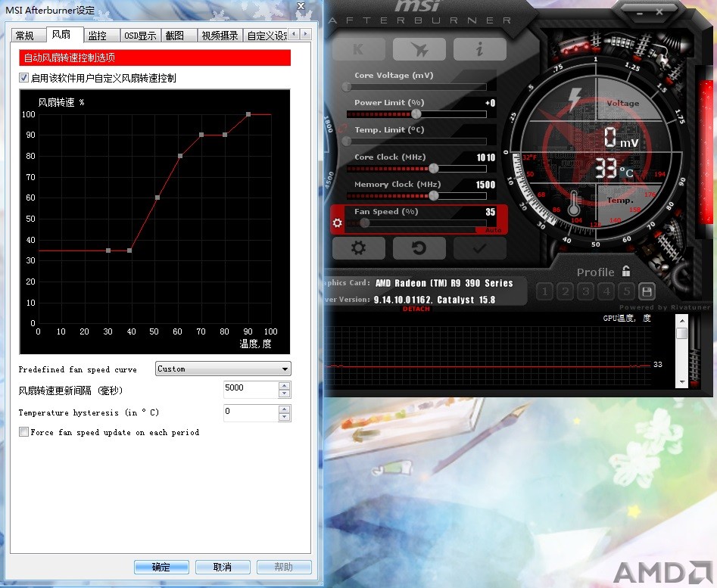Click the AMD Radeon R9 390 Series text
Image resolution: width=717 pixels, height=588 pixels.
point(444,283)
